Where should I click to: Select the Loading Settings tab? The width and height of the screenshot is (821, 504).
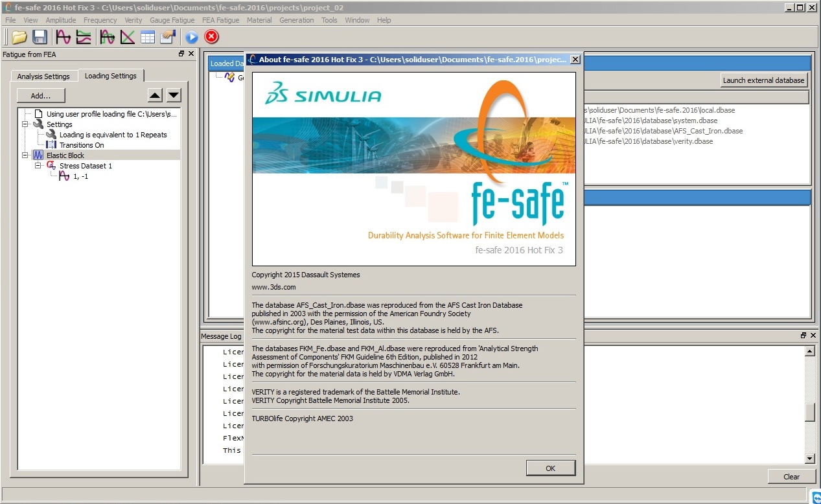(x=111, y=76)
